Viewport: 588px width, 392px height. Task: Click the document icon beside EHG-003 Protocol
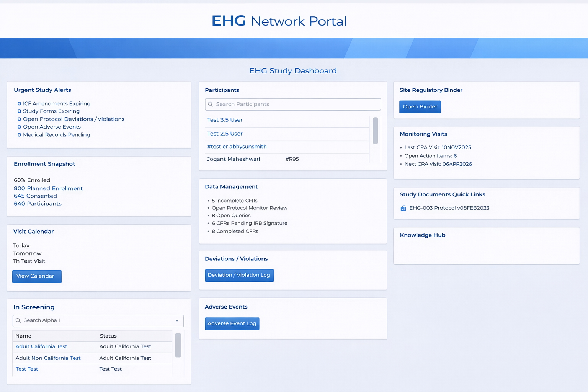403,208
